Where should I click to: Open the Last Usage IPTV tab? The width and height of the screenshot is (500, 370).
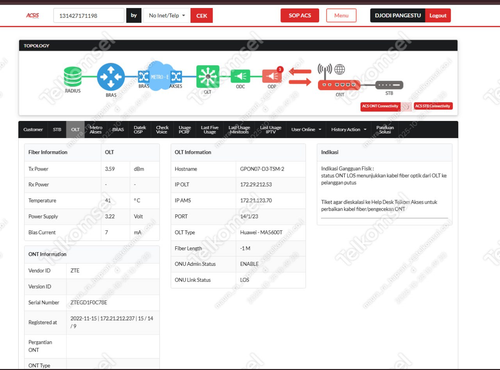point(271,130)
